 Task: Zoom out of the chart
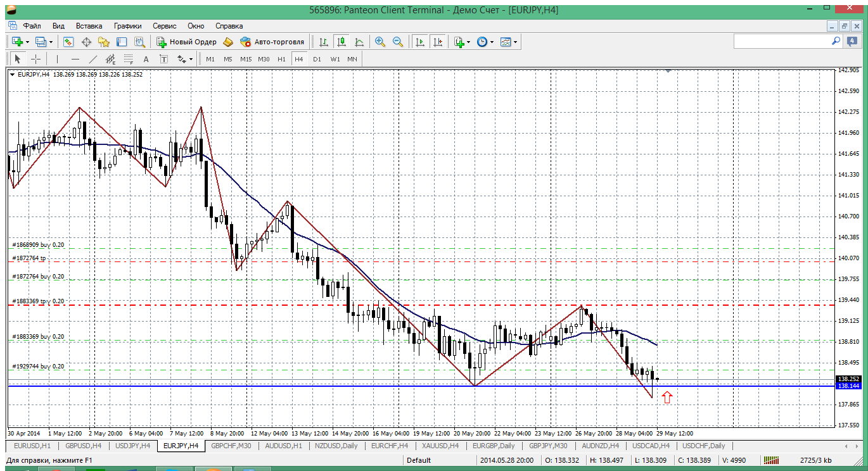pos(398,42)
